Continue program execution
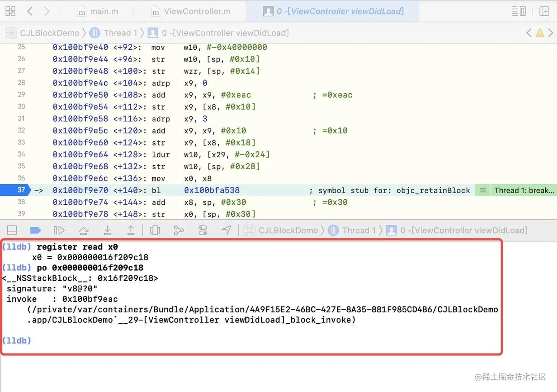 59,230
